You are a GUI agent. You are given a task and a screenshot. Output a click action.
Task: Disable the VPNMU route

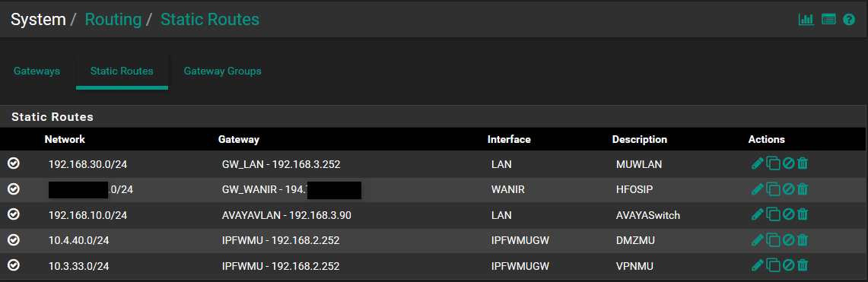click(789, 265)
